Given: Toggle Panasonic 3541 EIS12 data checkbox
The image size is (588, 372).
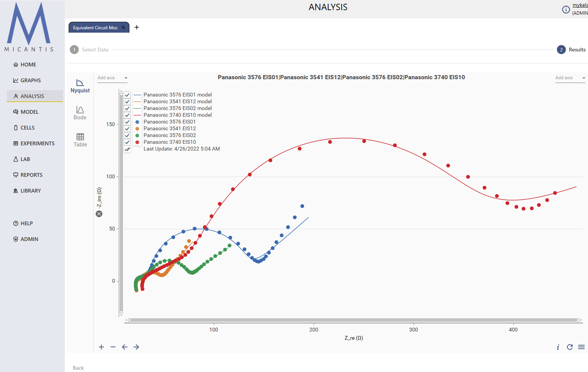Looking at the screenshot, I should point(127,129).
